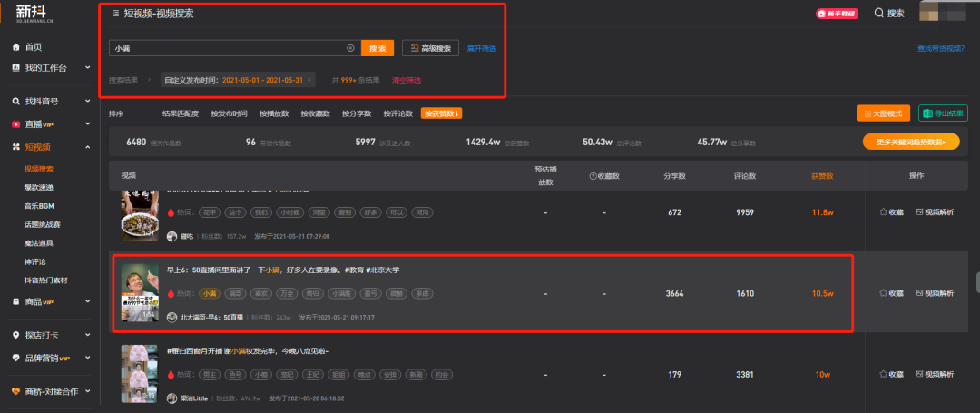Open the 新手教程 tutorial badge
This screenshot has height=413, width=980.
[x=836, y=14]
